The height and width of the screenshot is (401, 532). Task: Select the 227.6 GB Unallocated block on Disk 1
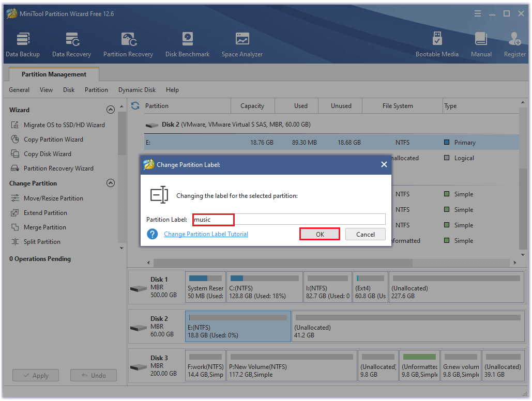pos(457,287)
